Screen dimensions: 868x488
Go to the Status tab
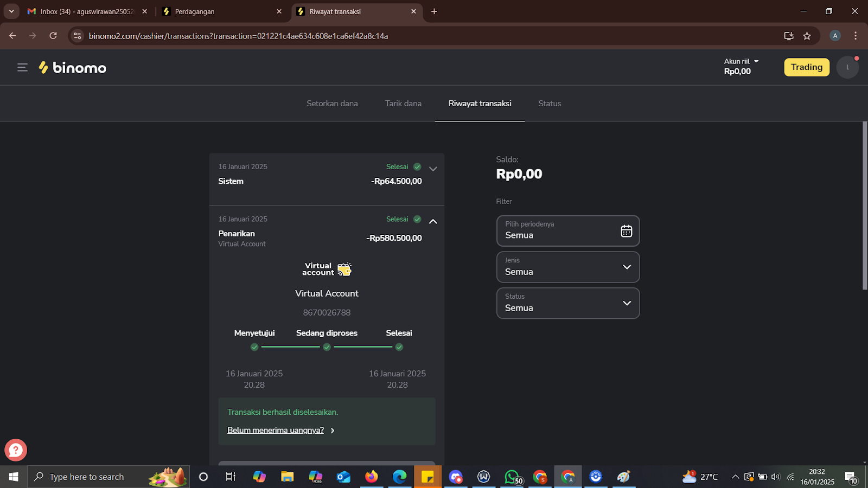tap(550, 104)
